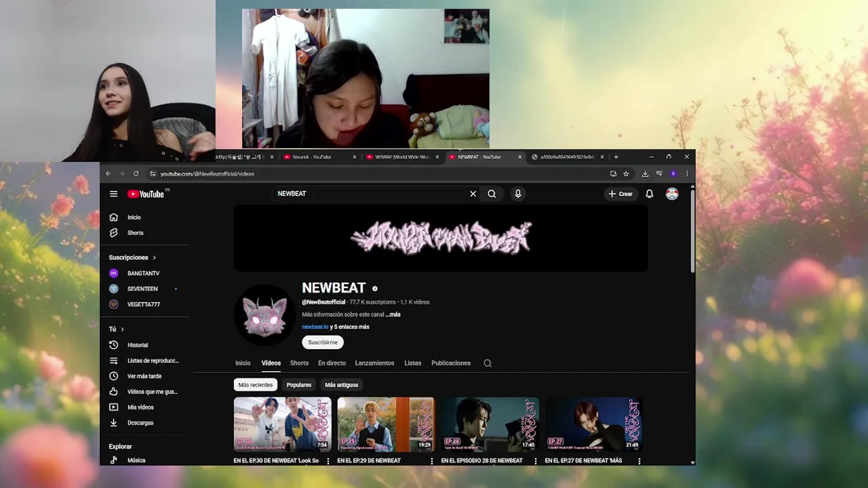Image resolution: width=868 pixels, height=488 pixels.
Task: Open options menu for EP.30 video
Action: pos(328,461)
